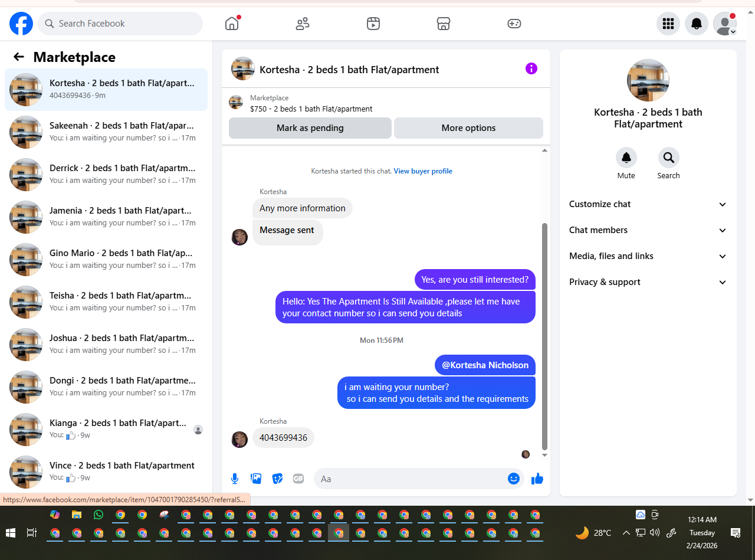Open the Windows action center notifications
Viewport: 755px width, 560px height.
pos(736,533)
